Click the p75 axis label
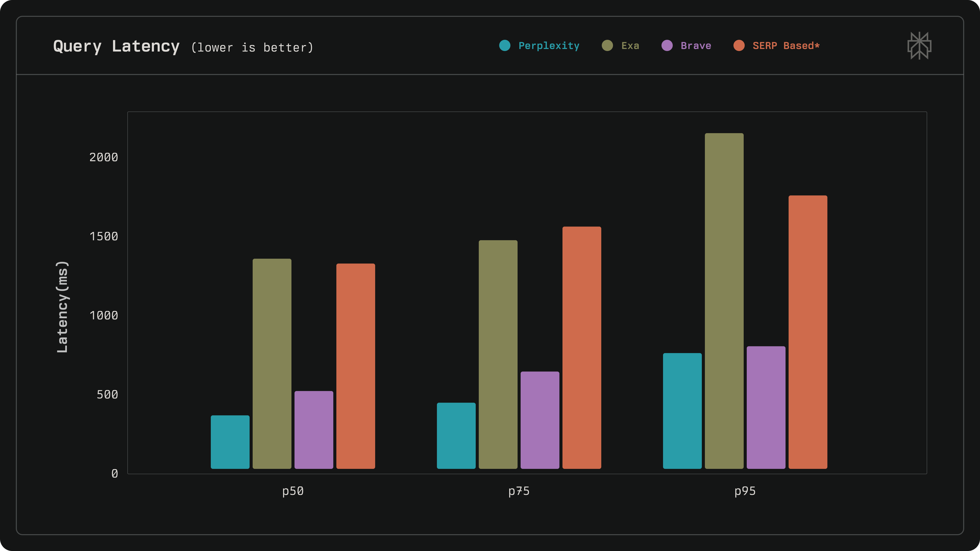This screenshot has height=551, width=980. click(x=519, y=491)
